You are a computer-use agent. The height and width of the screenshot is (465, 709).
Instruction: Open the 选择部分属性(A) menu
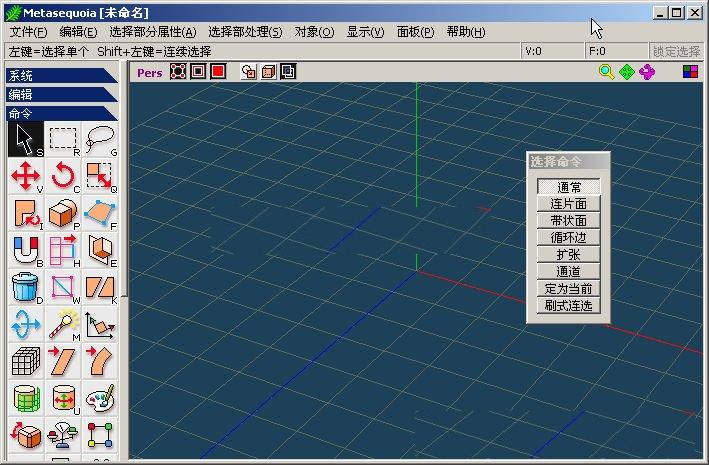(x=153, y=32)
